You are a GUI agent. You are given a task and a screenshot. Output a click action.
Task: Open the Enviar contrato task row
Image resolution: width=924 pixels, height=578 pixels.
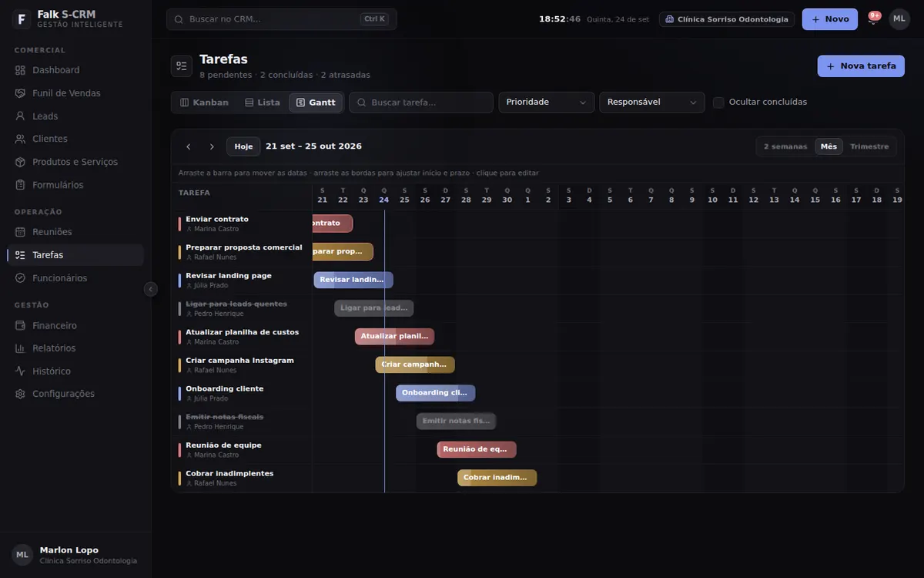[242, 223]
